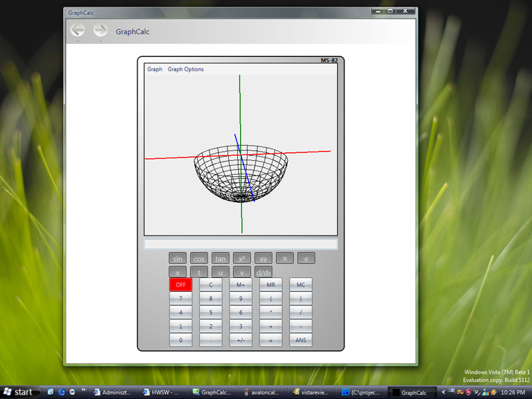This screenshot has width=532, height=399.
Task: Insert a closing parenthesis
Action: coord(301,299)
